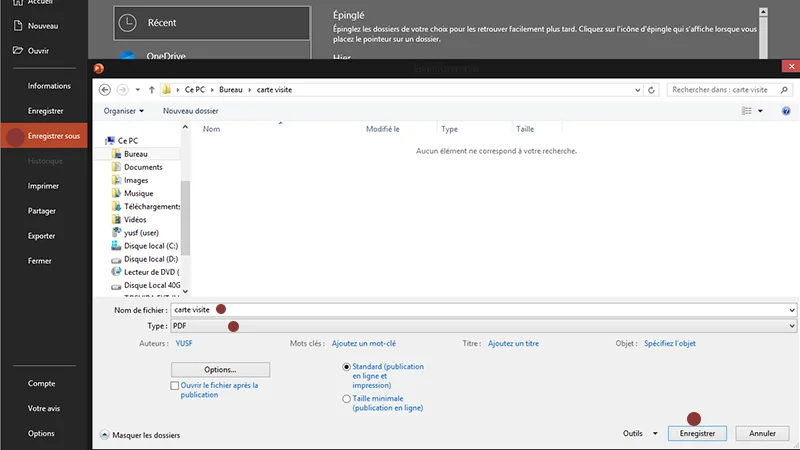Click the Disque local (C:) drive icon
The height and width of the screenshot is (450, 800).
pyautogui.click(x=116, y=246)
